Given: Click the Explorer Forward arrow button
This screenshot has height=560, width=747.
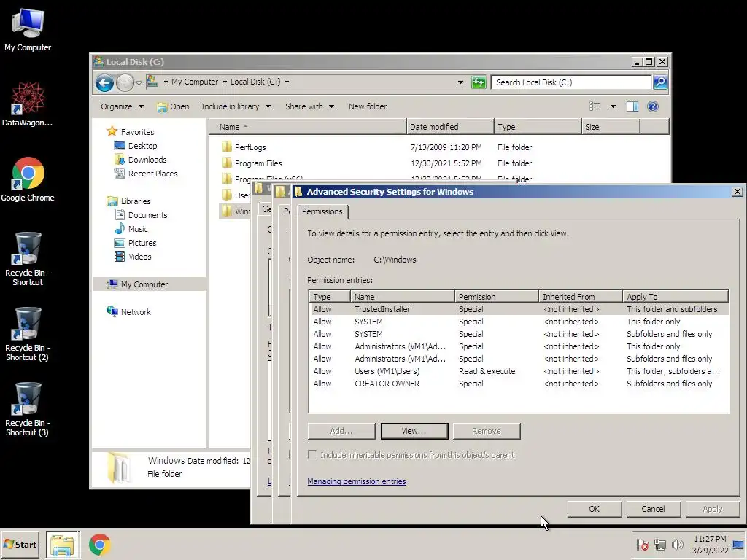Looking at the screenshot, I should (125, 83).
